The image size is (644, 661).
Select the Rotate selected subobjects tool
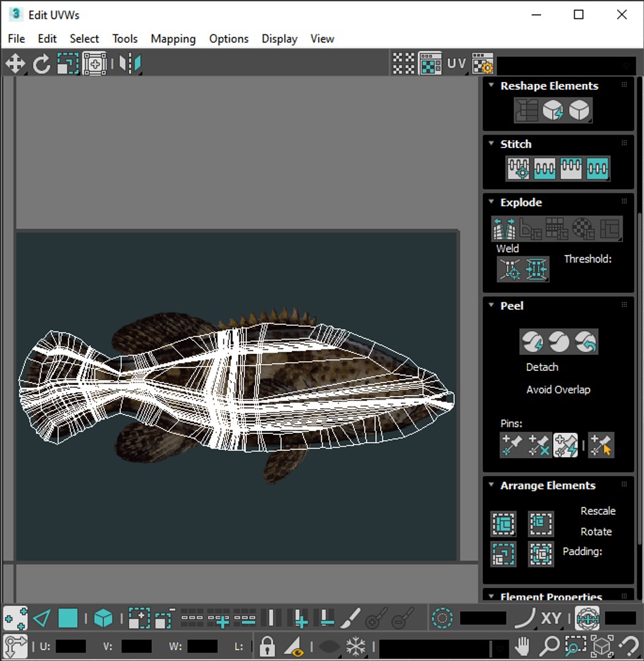(x=42, y=64)
